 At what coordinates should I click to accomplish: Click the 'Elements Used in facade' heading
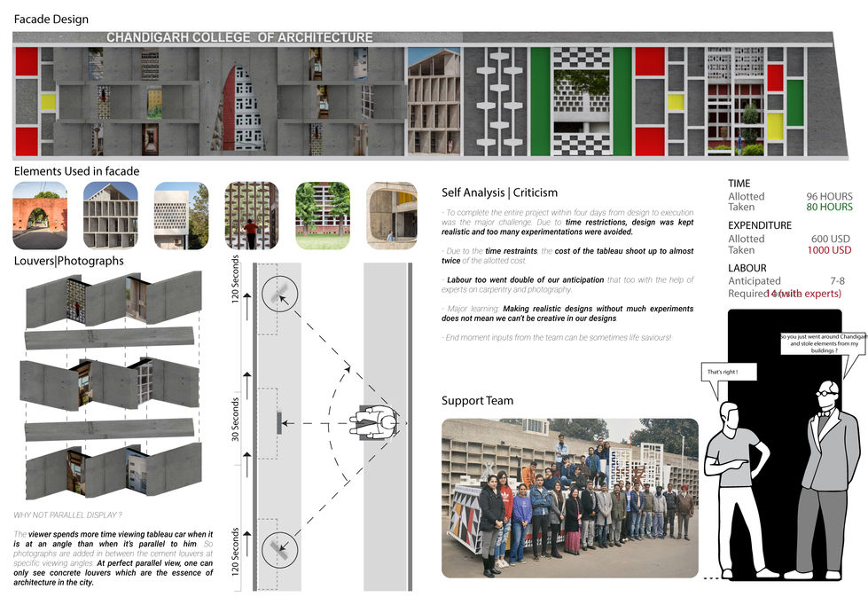(76, 172)
